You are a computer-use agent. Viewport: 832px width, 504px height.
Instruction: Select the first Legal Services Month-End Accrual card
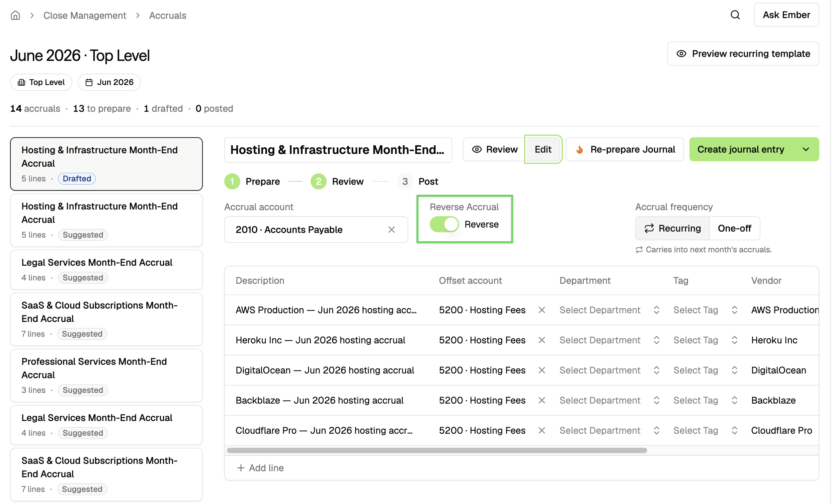[106, 270]
